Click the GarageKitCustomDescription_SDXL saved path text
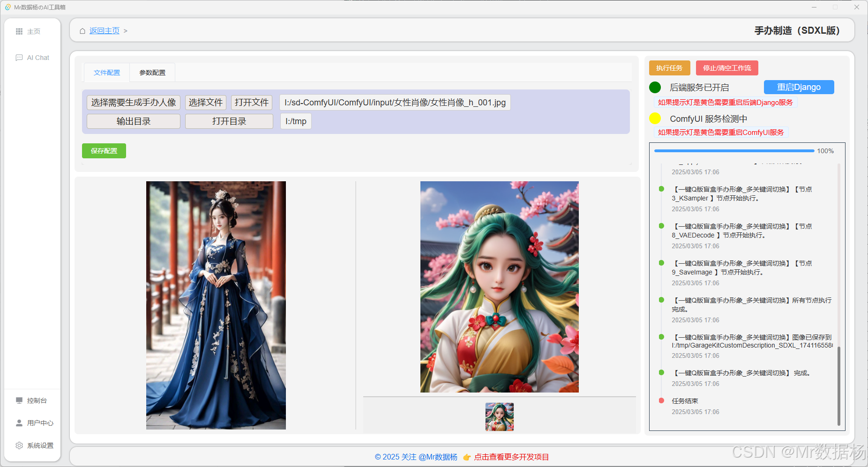The width and height of the screenshot is (868, 467). point(752,346)
